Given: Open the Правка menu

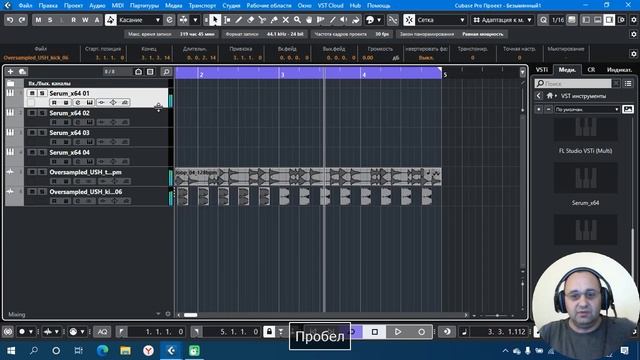Looking at the screenshot, I should click(x=48, y=5).
